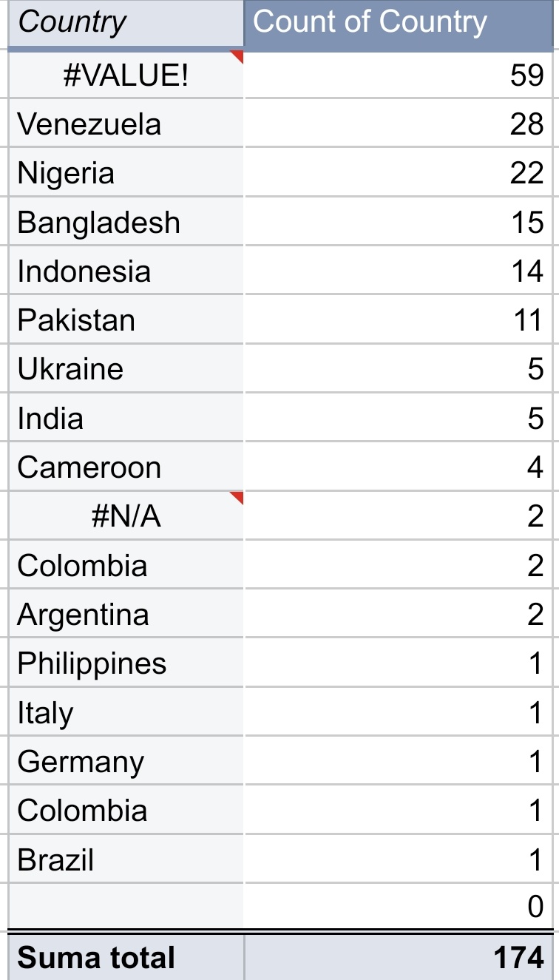559x980 pixels.
Task: Select the cell showing count 59
Action: 399,75
